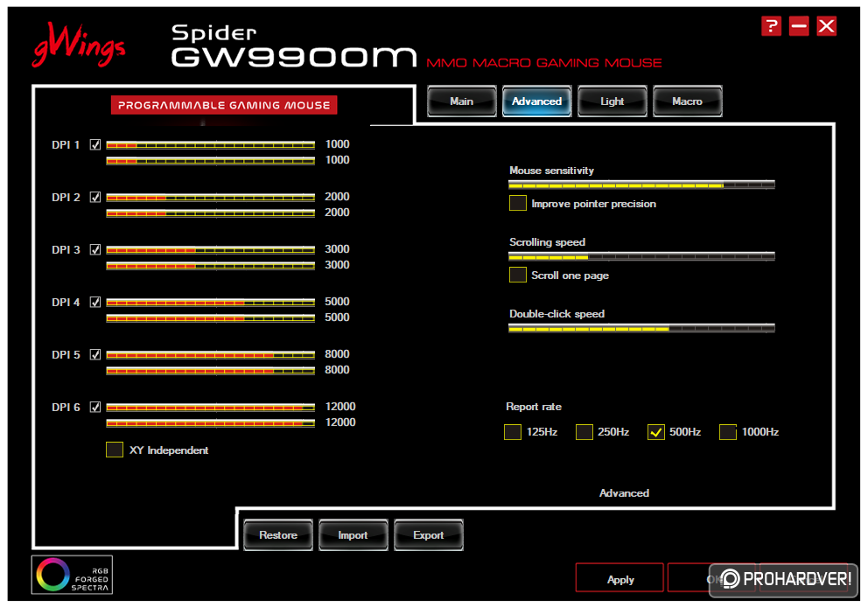Image resolution: width=868 pixels, height=607 pixels.
Task: Set DPI 3 upper slider
Action: tap(210, 250)
